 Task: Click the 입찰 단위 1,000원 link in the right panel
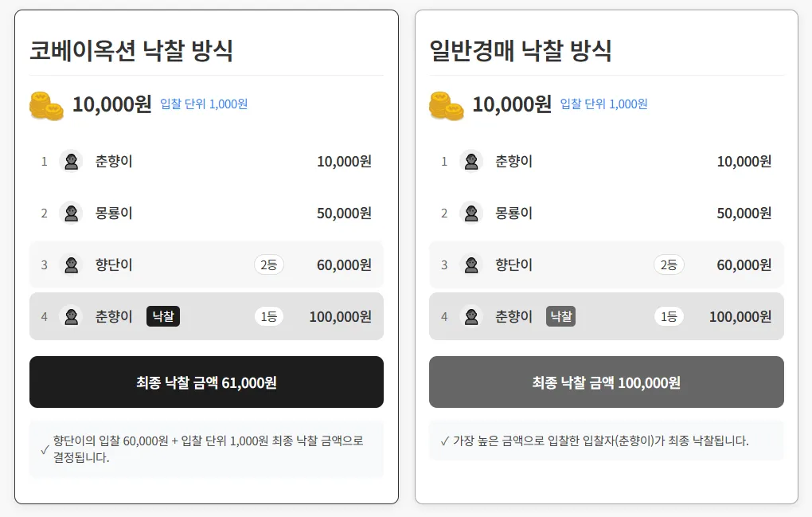coord(603,104)
